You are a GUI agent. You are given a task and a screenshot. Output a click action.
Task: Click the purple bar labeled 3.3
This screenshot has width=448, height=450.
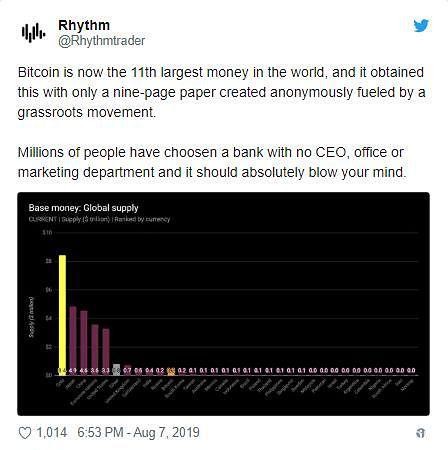106,352
